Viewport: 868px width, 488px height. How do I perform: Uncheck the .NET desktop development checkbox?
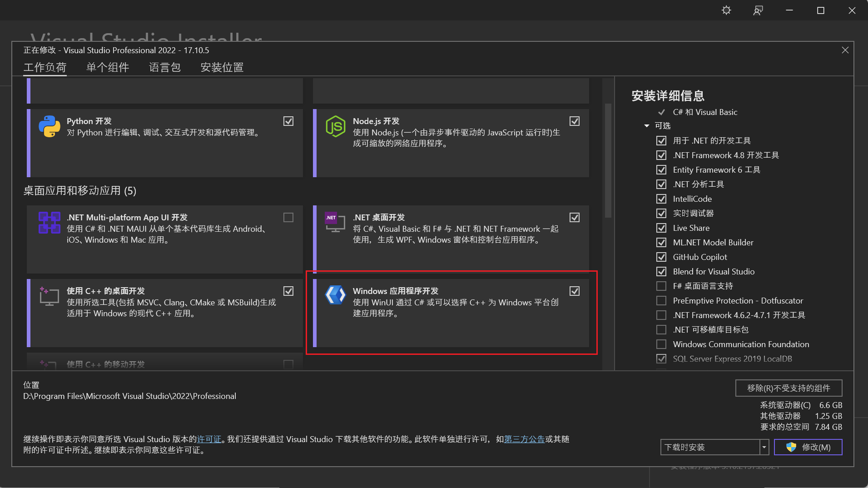coord(575,217)
